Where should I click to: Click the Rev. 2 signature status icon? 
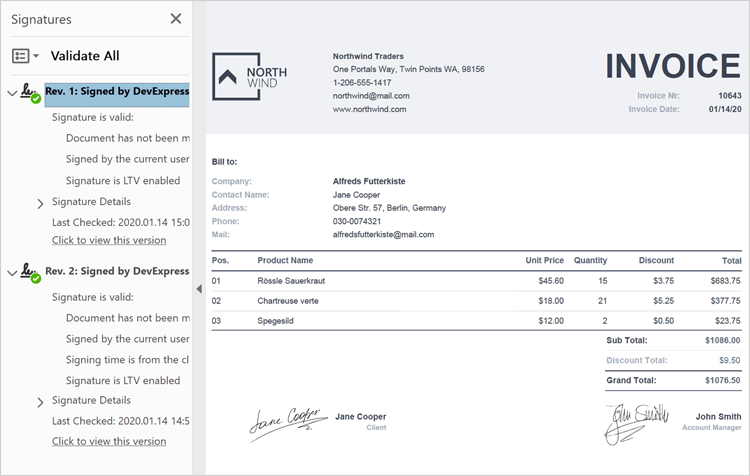(30, 273)
